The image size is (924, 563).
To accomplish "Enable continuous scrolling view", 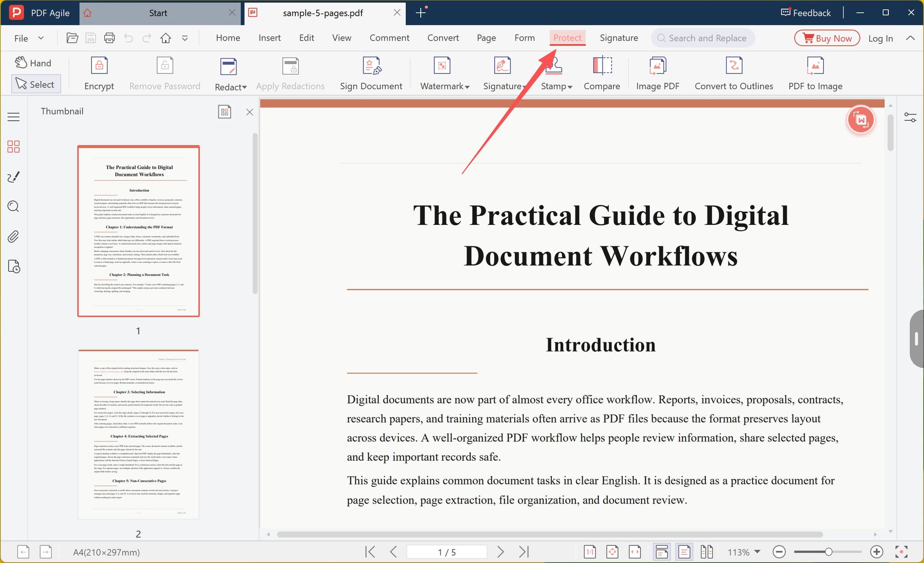I will [662, 552].
